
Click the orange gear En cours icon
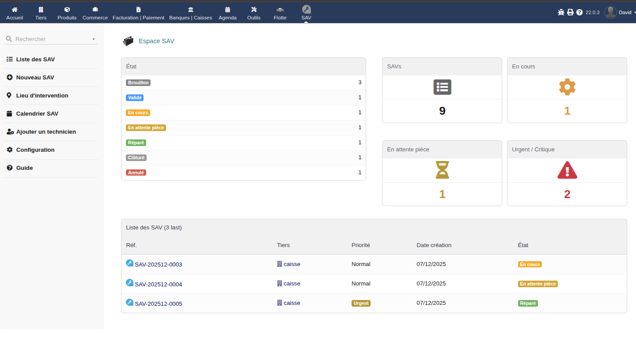(567, 87)
